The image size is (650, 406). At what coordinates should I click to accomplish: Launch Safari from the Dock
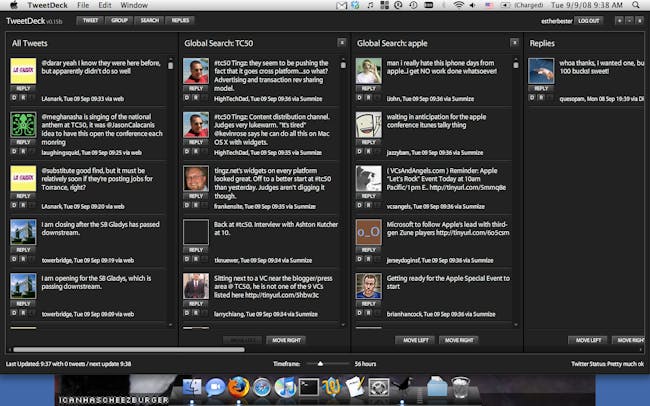[262, 387]
